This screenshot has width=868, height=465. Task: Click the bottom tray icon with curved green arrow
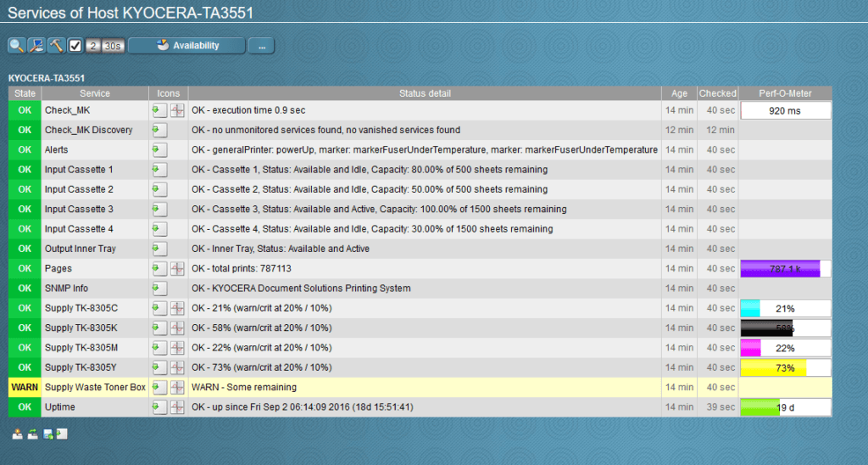pos(33,434)
